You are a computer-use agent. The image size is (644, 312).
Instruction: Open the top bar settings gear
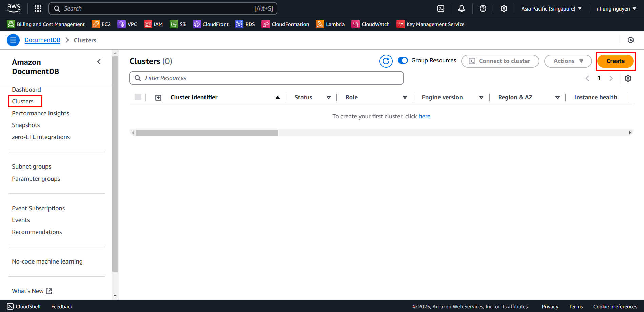[x=504, y=8]
